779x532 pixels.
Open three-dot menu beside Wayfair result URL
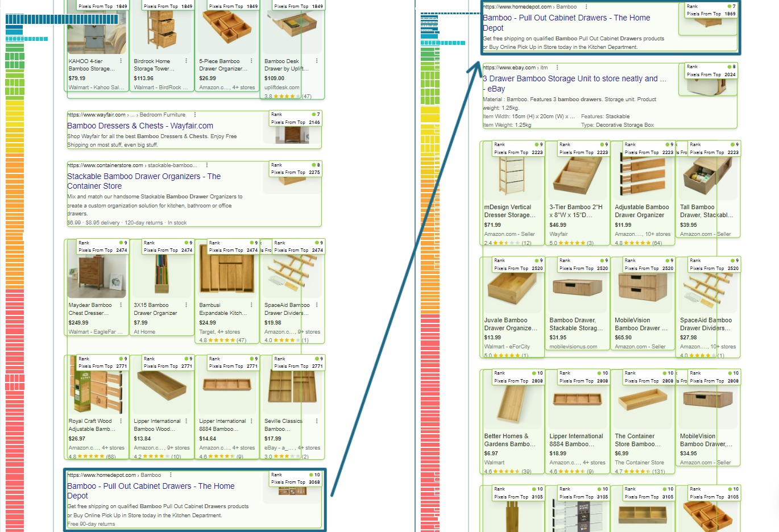[x=195, y=115]
